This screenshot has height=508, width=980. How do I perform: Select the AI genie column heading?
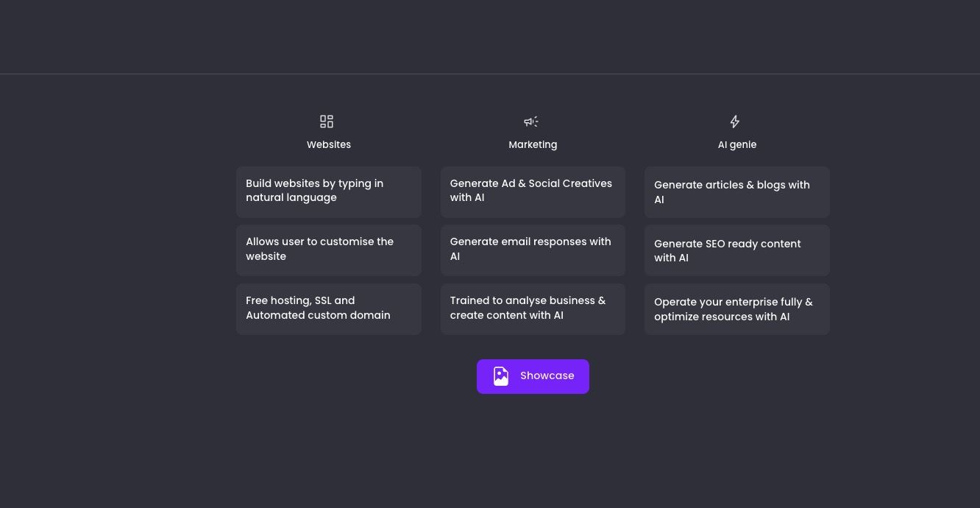pos(736,145)
